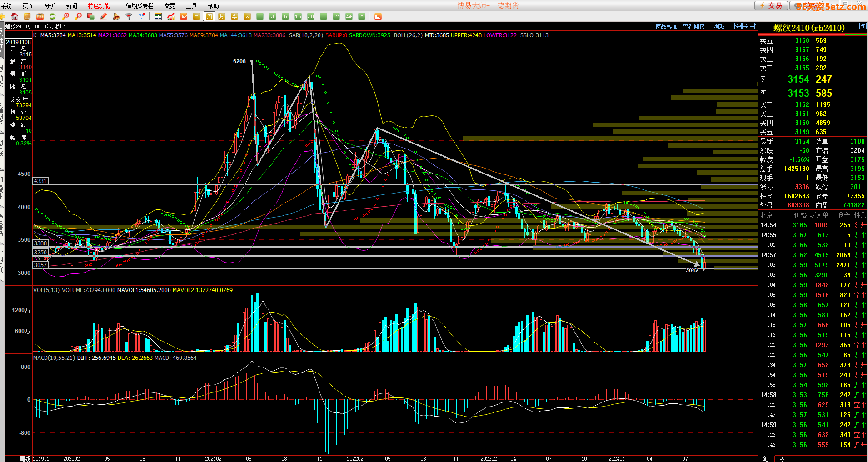Toggle the split panel layout icon
The width and height of the screenshot is (868, 462).
point(753,26)
